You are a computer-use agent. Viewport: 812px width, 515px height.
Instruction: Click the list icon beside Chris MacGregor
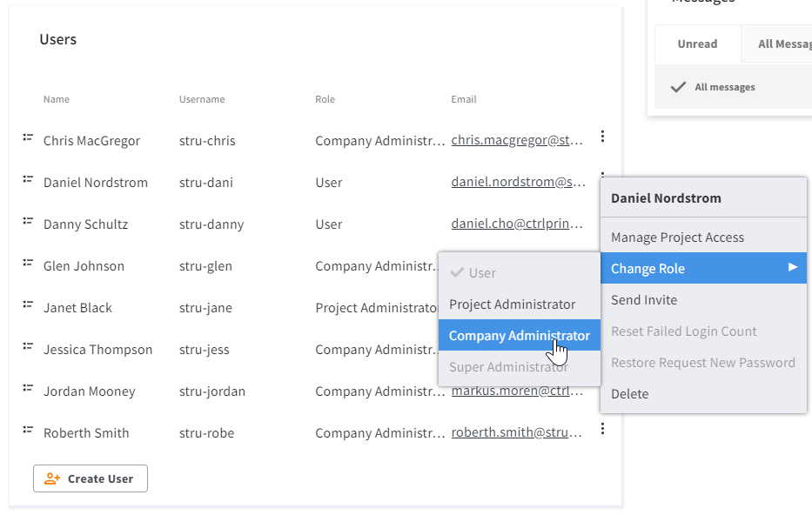[x=28, y=137]
